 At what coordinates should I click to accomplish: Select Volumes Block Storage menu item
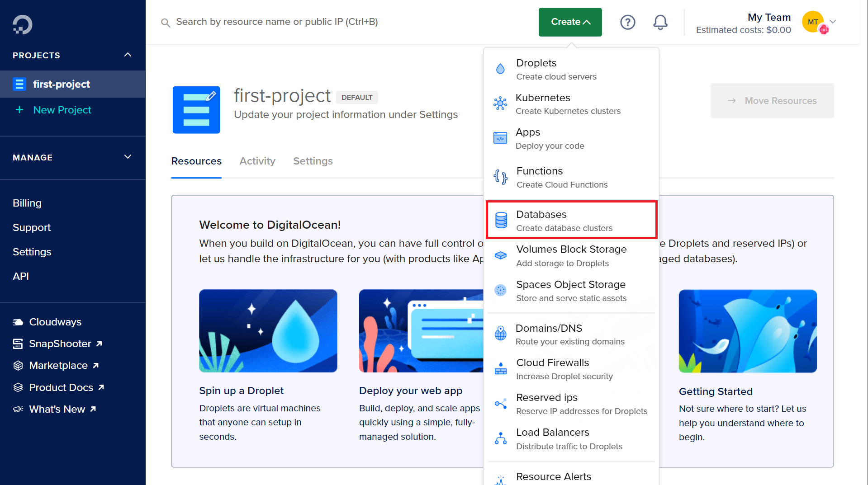pyautogui.click(x=571, y=256)
